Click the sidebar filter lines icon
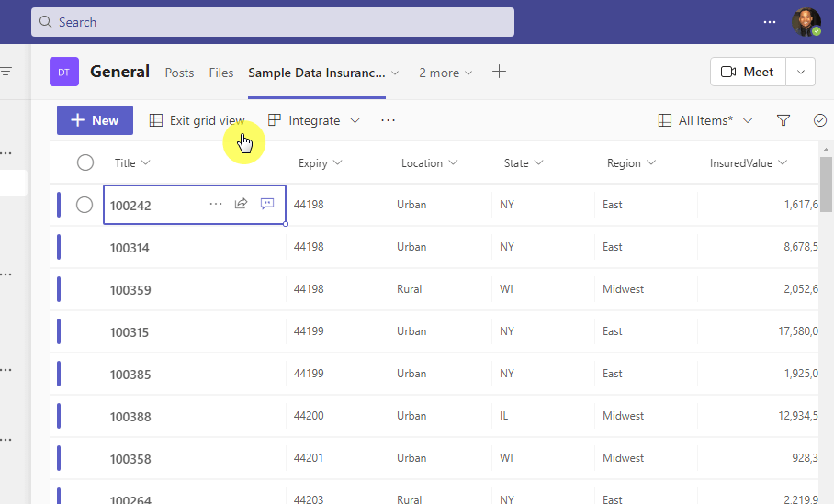This screenshot has width=834, height=504. click(x=6, y=72)
